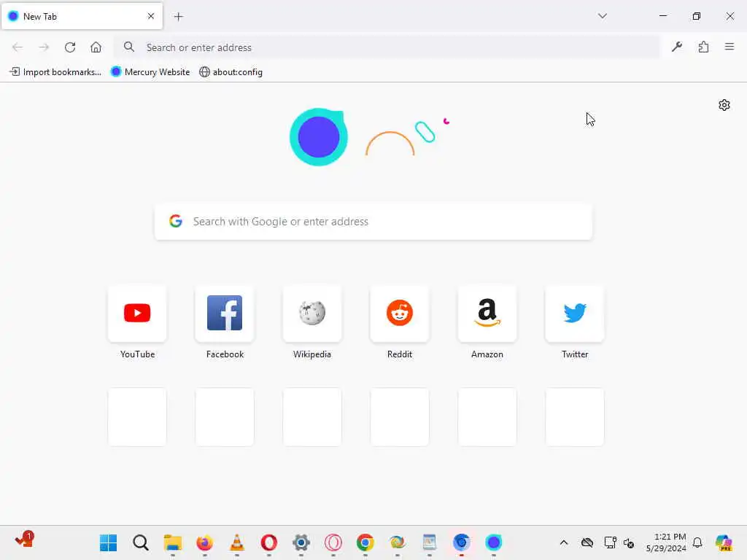Open the clock showing 1:21 PM

[x=666, y=542]
